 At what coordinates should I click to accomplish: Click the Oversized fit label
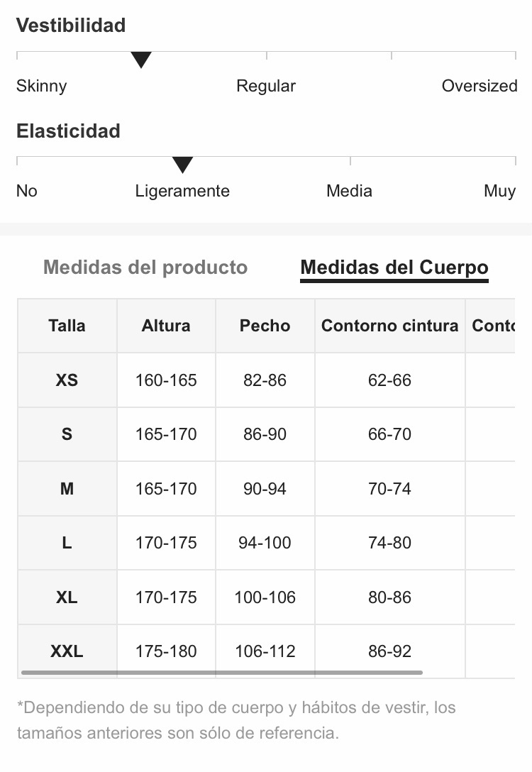(480, 86)
